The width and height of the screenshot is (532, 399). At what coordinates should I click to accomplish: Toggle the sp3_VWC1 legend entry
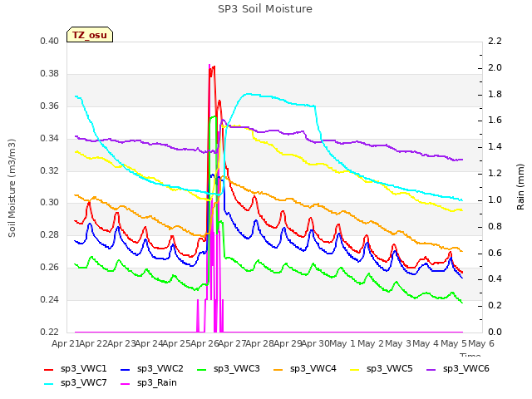click(x=76, y=368)
